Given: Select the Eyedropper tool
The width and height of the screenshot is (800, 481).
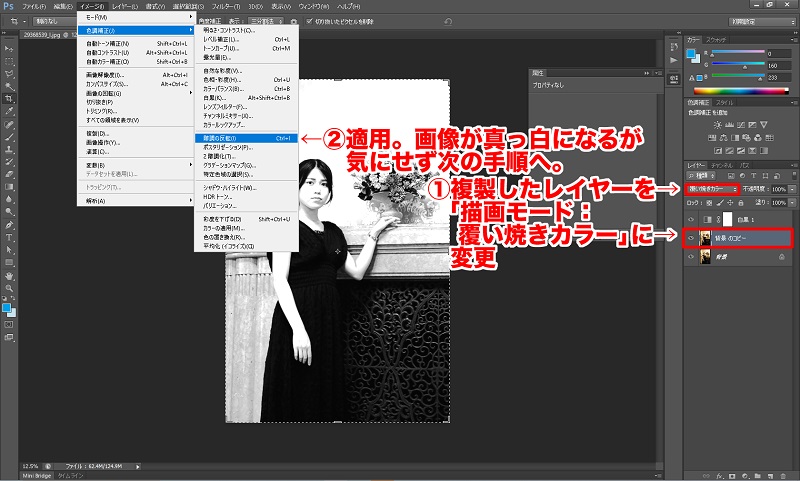Looking at the screenshot, I should tap(9, 111).
